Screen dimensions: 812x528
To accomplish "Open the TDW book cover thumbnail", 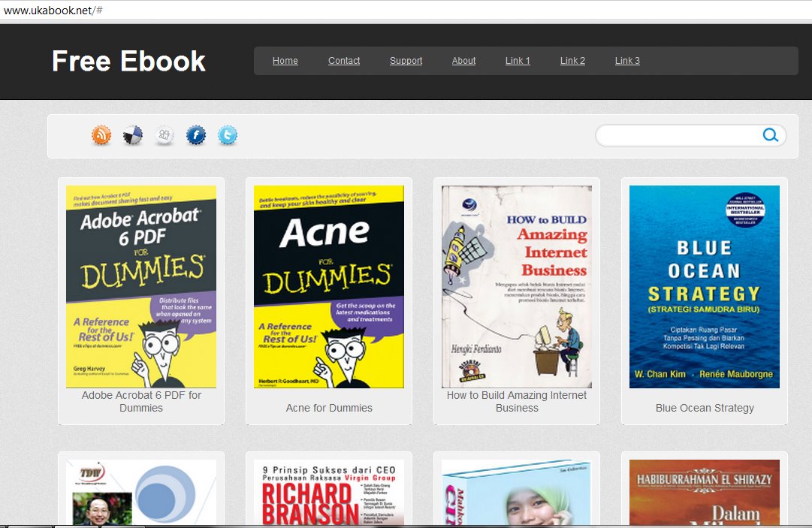I will click(141, 492).
